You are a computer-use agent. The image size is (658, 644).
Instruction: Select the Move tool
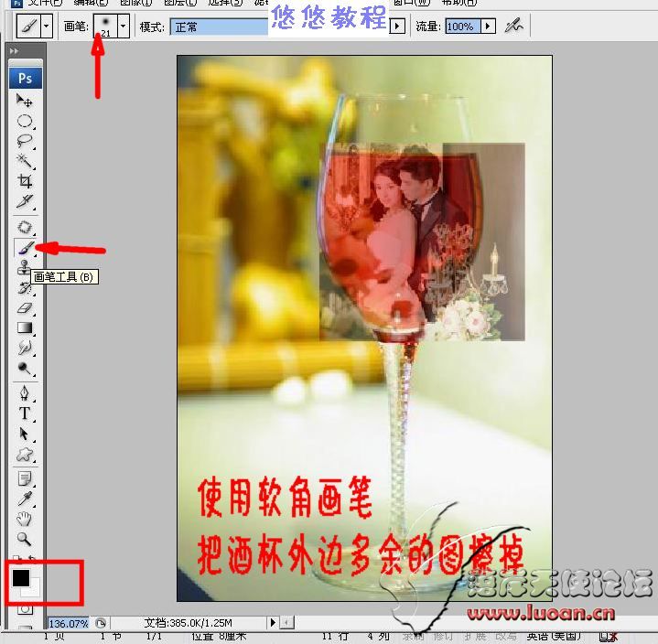pos(25,101)
